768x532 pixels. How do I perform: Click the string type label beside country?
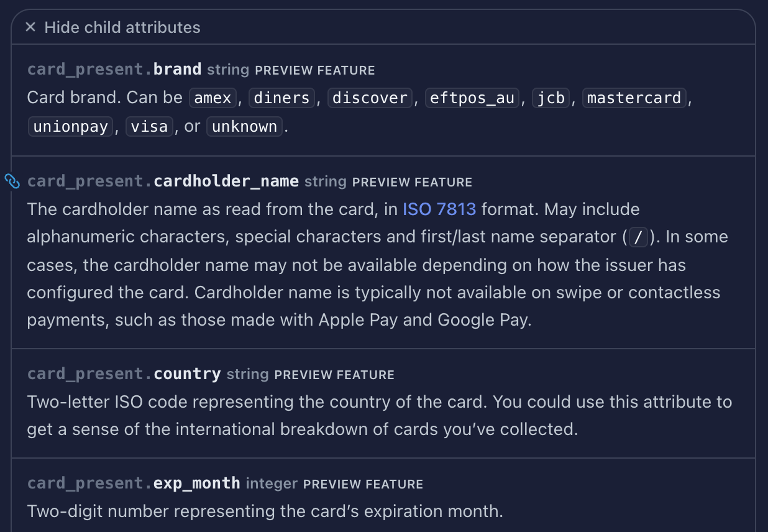[247, 374]
